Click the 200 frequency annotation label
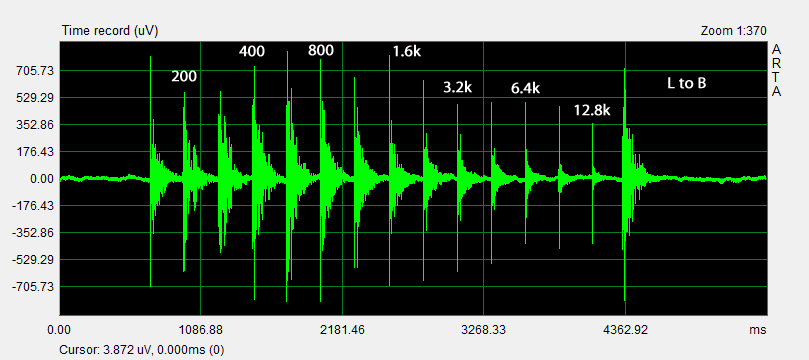The image size is (809, 360). (x=184, y=77)
